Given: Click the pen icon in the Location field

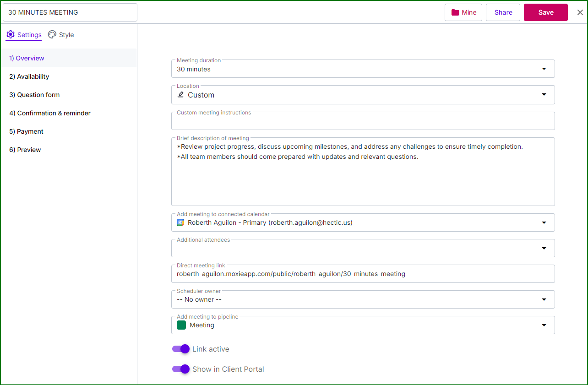Looking at the screenshot, I should (180, 95).
